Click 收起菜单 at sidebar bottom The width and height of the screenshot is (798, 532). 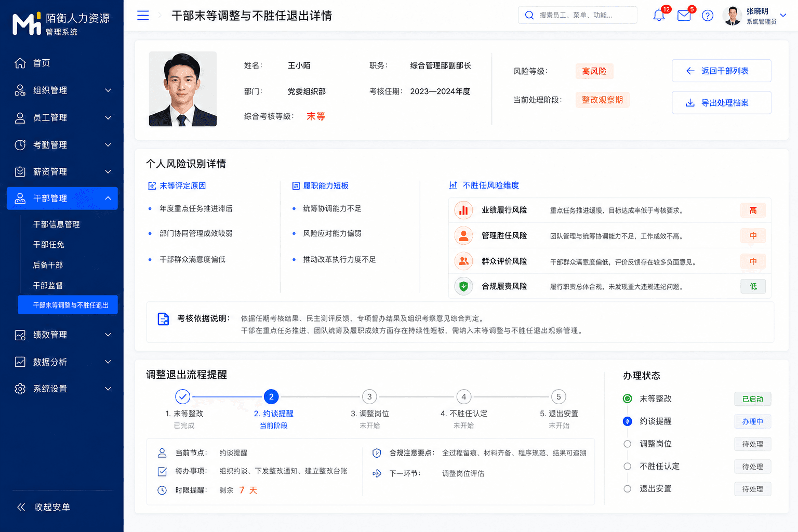click(x=44, y=507)
